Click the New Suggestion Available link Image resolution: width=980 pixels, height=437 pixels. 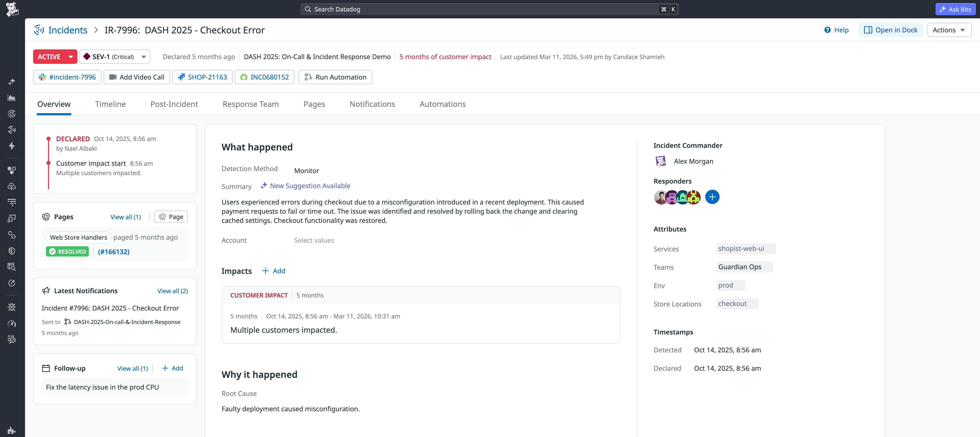310,186
